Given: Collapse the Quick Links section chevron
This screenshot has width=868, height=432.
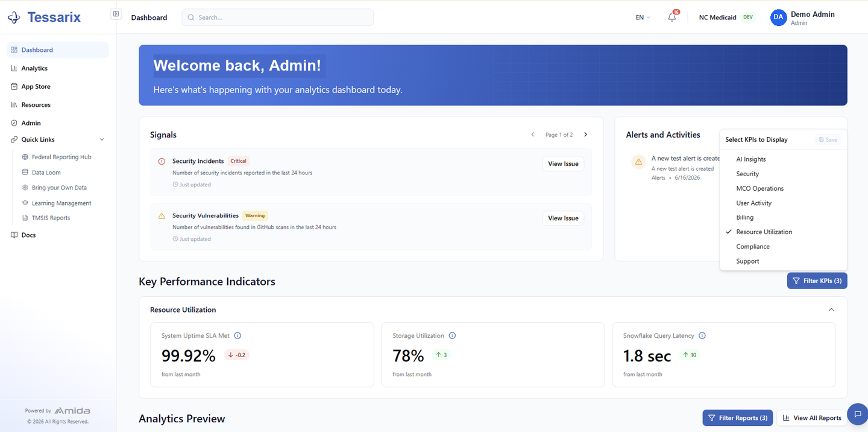Looking at the screenshot, I should click(x=102, y=139).
